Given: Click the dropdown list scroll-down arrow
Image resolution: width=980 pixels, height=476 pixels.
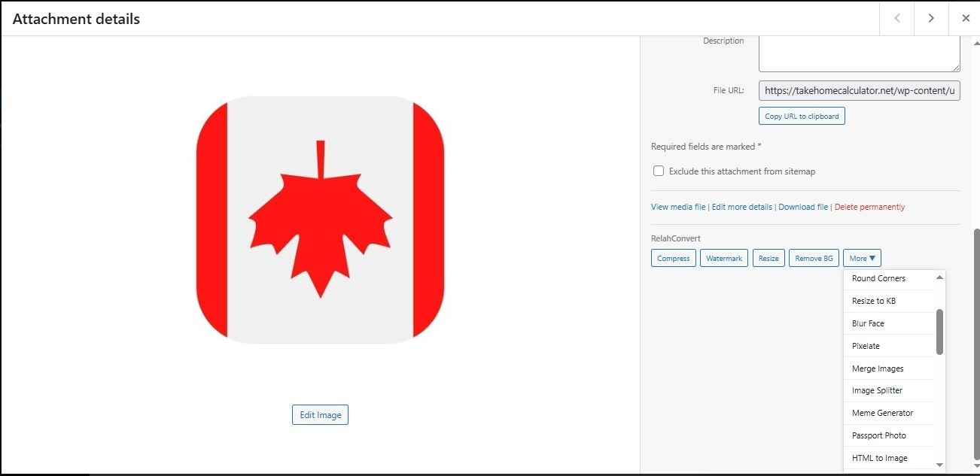Looking at the screenshot, I should [939, 465].
